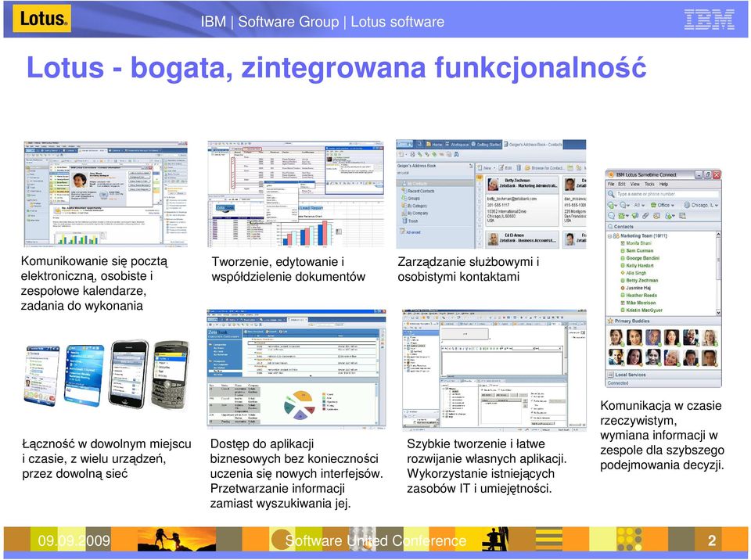Open the Ed El-Amon business card
The width and height of the screenshot is (751, 560).
pos(522,239)
